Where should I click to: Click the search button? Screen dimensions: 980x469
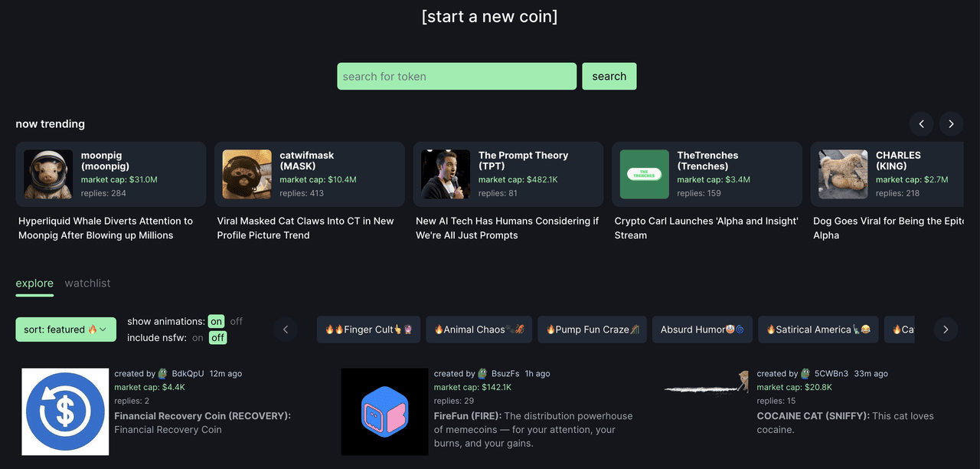click(609, 76)
